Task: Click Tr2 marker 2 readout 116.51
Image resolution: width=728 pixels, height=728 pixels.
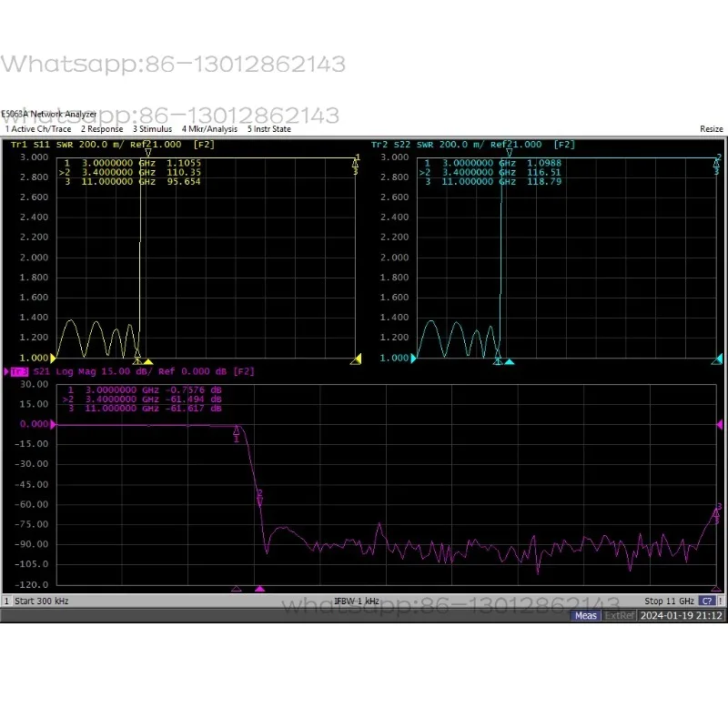Action: (x=544, y=172)
